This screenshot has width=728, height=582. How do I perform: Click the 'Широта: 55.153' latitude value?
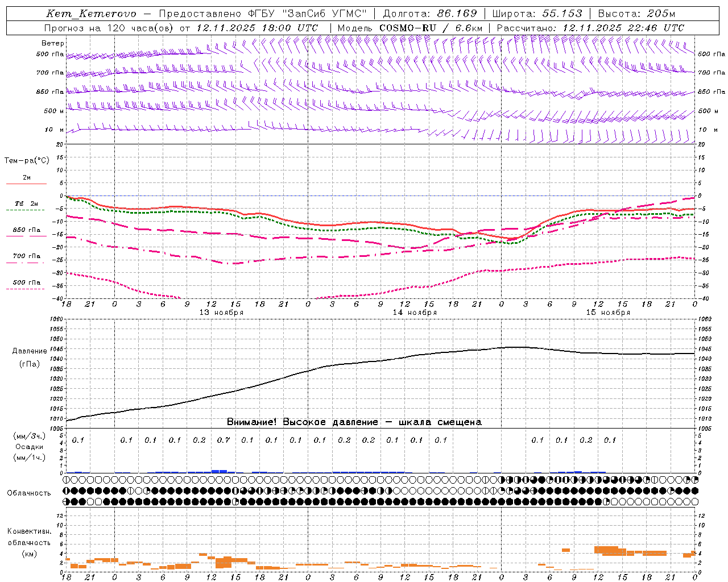pyautogui.click(x=537, y=14)
